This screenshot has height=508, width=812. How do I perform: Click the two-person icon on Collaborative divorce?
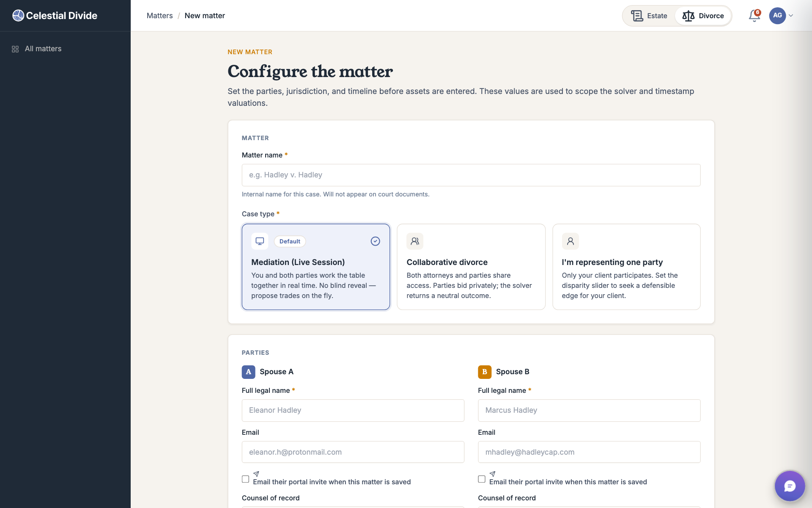[x=415, y=241]
